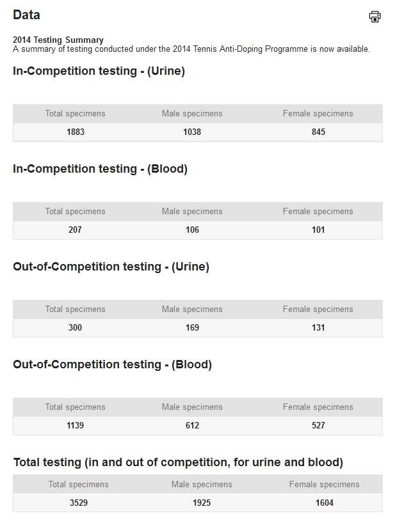This screenshot has width=395, height=532.
Task: Click the Out-of-Competition testing (Urine) heading
Action: (x=111, y=267)
